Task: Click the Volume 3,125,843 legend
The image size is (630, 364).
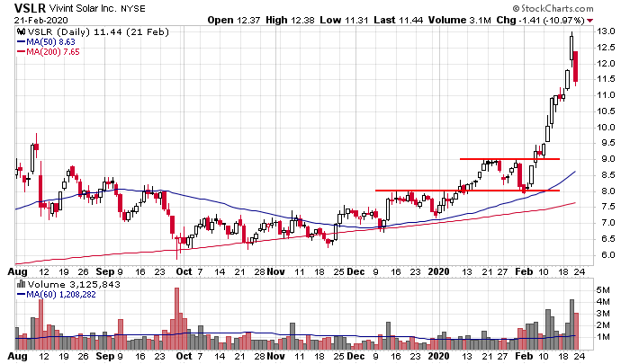Action: pos(74,285)
